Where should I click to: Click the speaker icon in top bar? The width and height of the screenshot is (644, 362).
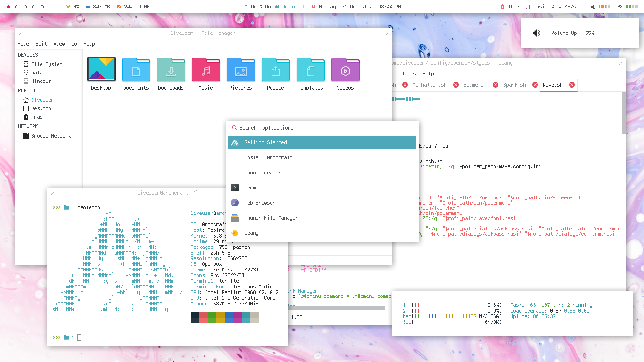(593, 7)
